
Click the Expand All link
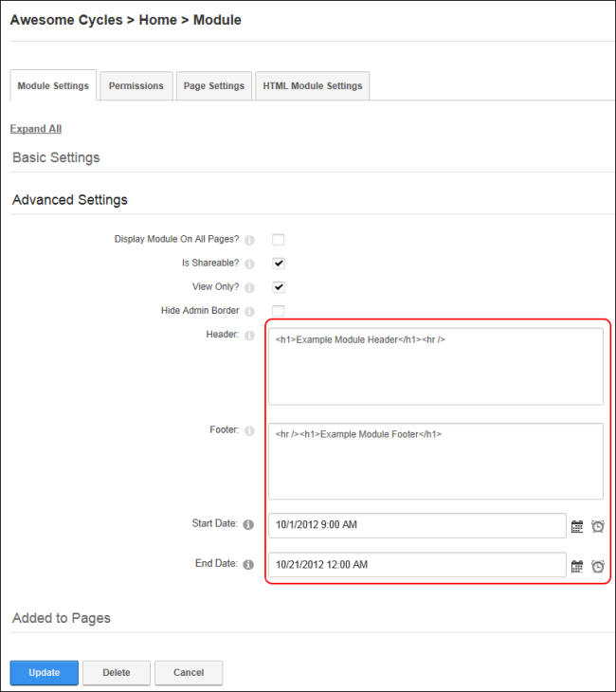[36, 129]
